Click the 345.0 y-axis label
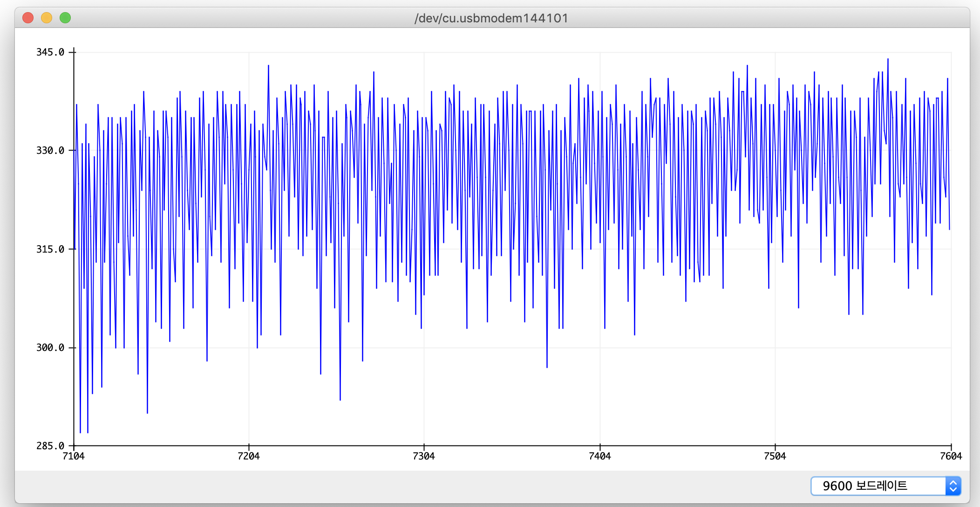This screenshot has width=980, height=507. pyautogui.click(x=50, y=52)
